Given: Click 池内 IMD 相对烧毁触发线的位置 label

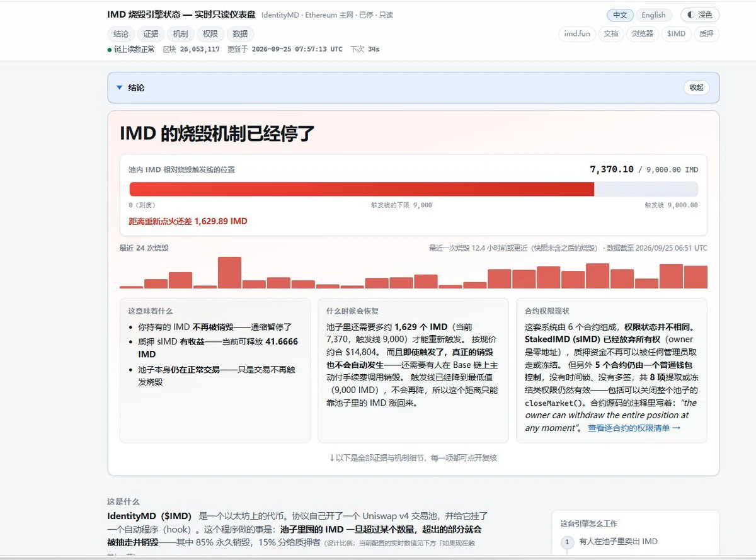Looking at the screenshot, I should coord(182,169).
